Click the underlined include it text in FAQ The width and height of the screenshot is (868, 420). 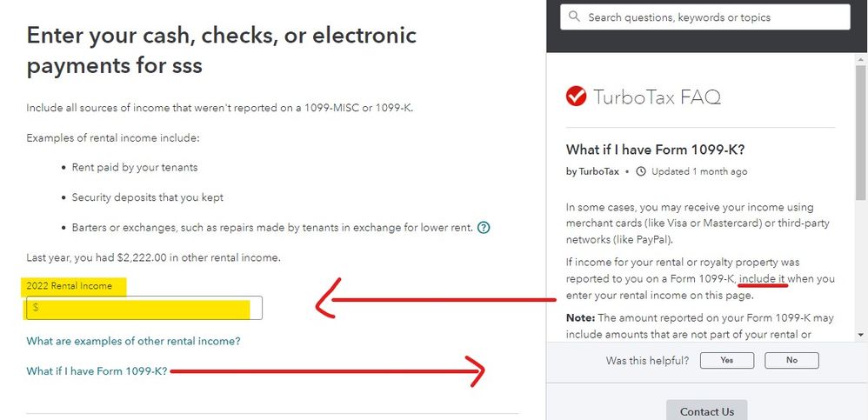[764, 279]
